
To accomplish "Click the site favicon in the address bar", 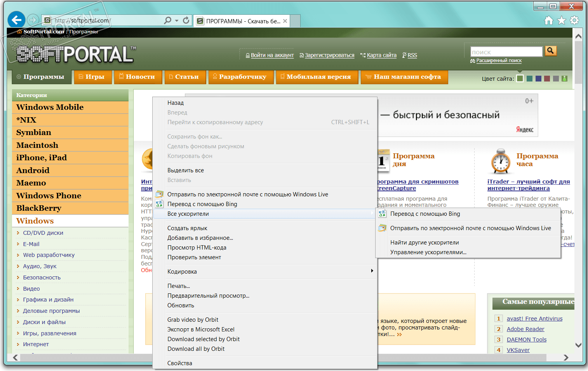I will [x=47, y=20].
